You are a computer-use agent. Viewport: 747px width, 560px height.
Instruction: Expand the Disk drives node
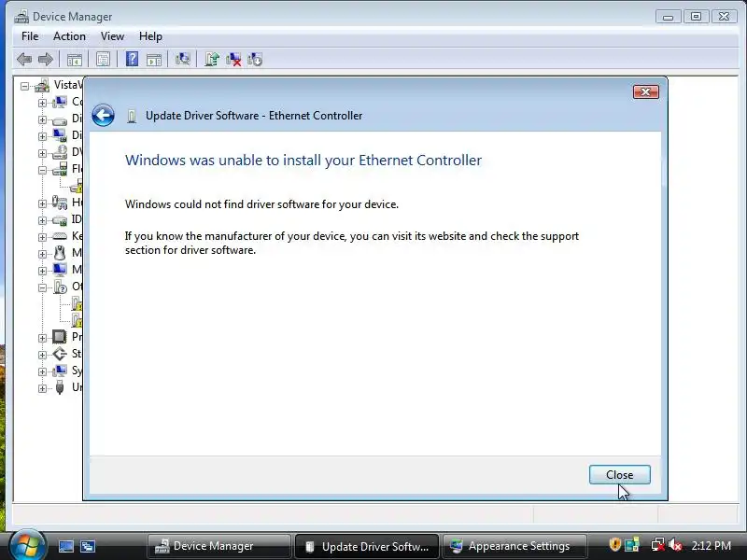pyautogui.click(x=42, y=119)
